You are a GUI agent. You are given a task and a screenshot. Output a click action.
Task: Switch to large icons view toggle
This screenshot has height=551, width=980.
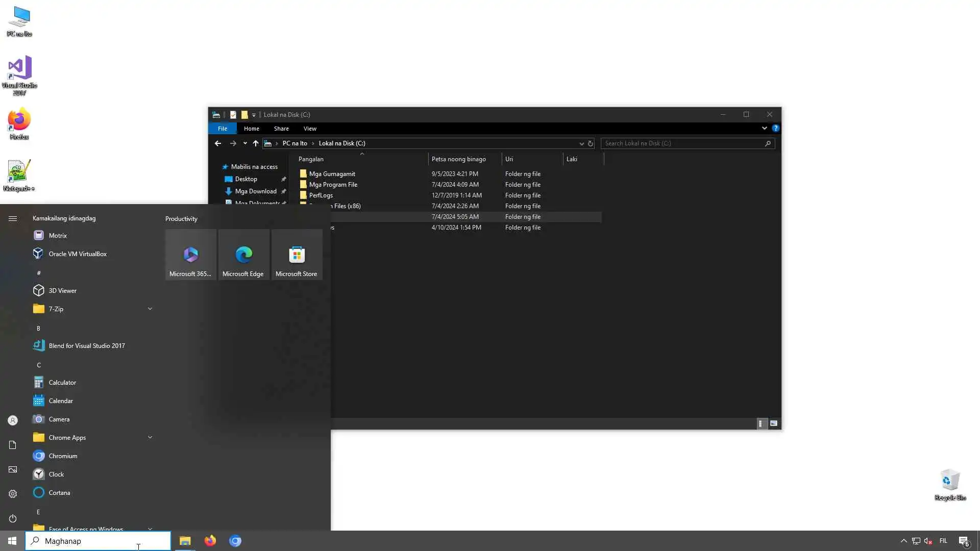[774, 423]
